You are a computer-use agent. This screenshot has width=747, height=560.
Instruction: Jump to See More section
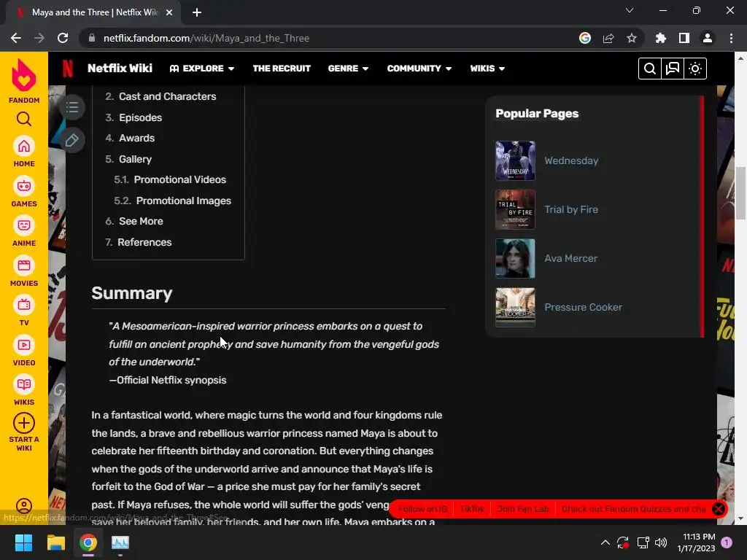141,222
